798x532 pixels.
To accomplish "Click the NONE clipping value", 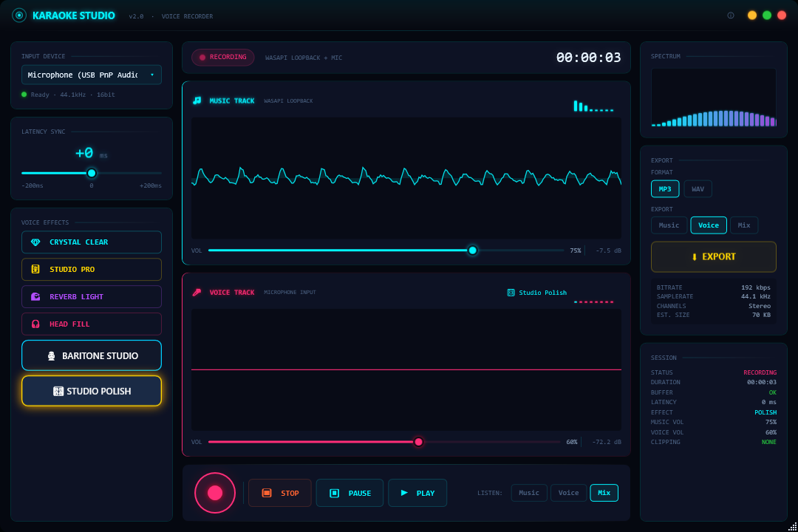I will click(769, 442).
